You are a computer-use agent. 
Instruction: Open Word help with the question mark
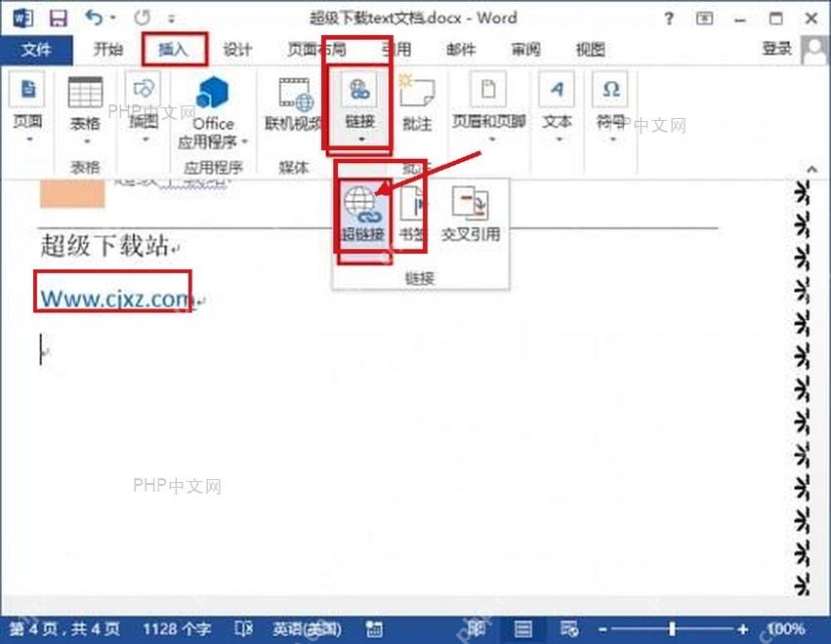(x=669, y=20)
